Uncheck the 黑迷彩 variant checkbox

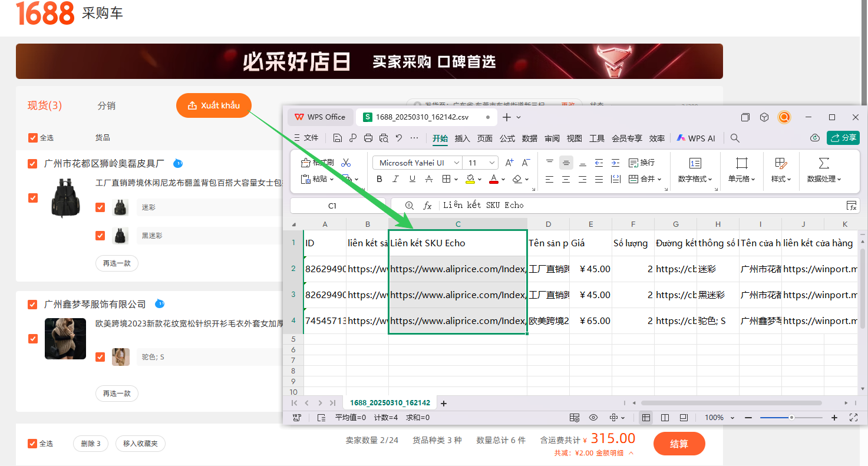click(x=100, y=236)
